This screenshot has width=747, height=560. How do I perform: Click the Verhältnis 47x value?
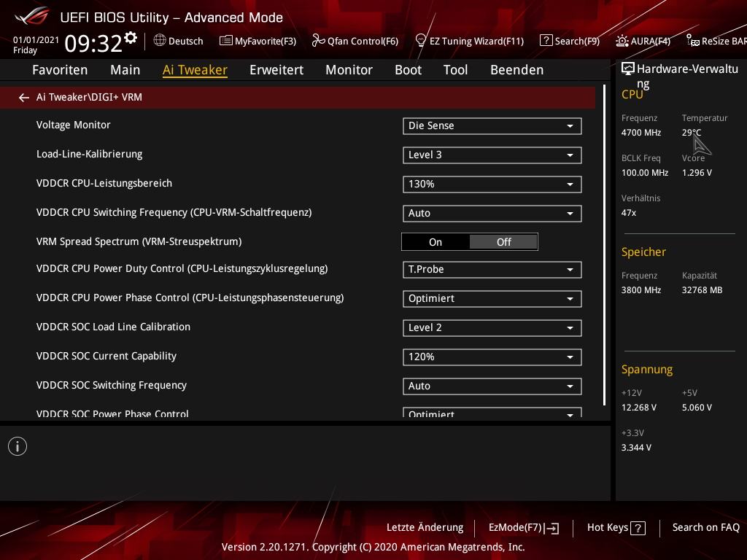point(629,213)
